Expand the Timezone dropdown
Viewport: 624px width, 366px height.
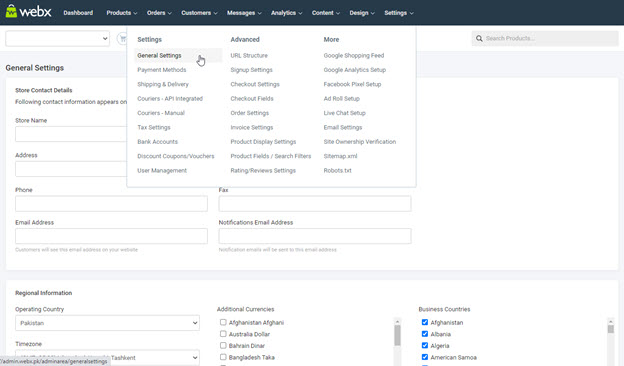click(107, 358)
